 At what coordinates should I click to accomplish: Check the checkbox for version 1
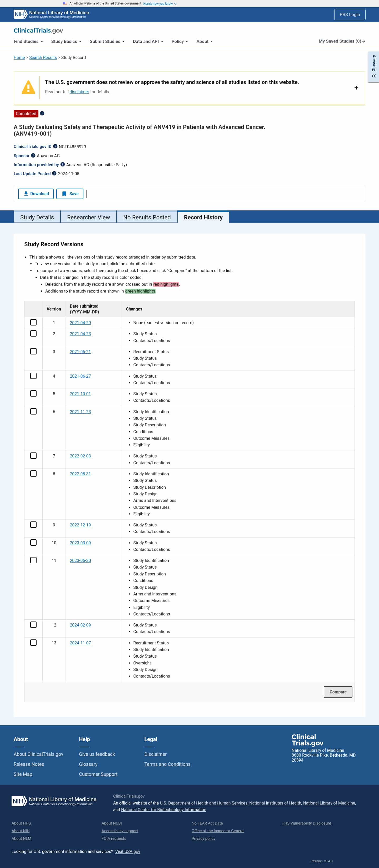coord(33,322)
